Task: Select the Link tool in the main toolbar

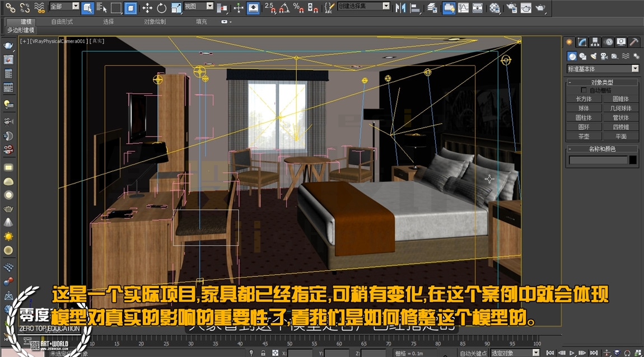Action: tap(10, 7)
